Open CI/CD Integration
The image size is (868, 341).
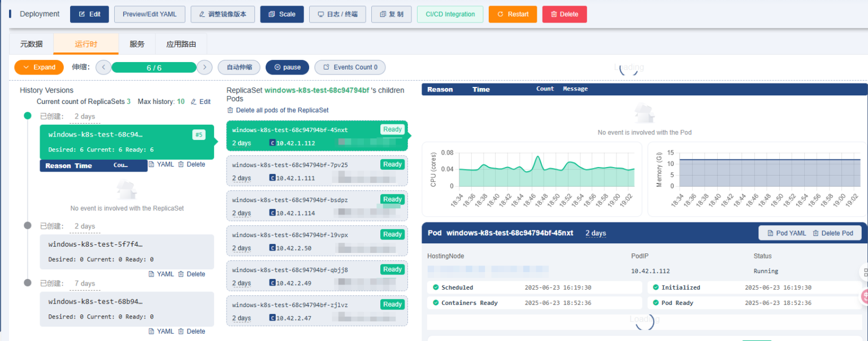click(x=450, y=14)
